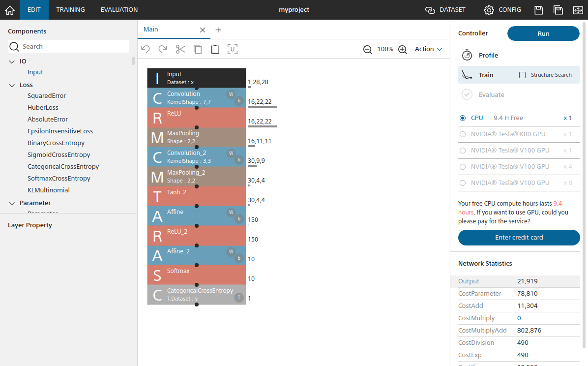Select the NVIDIA Tesla K80 GPU option

[463, 134]
